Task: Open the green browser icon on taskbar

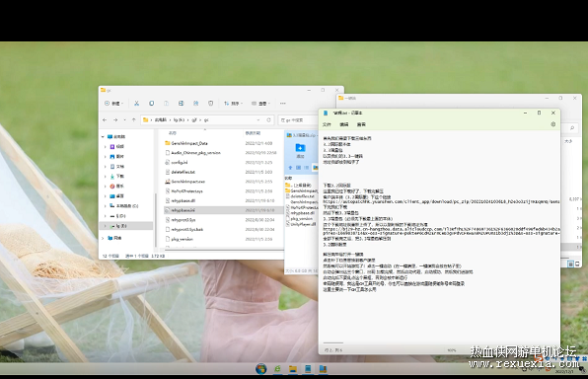Action: 277,369
